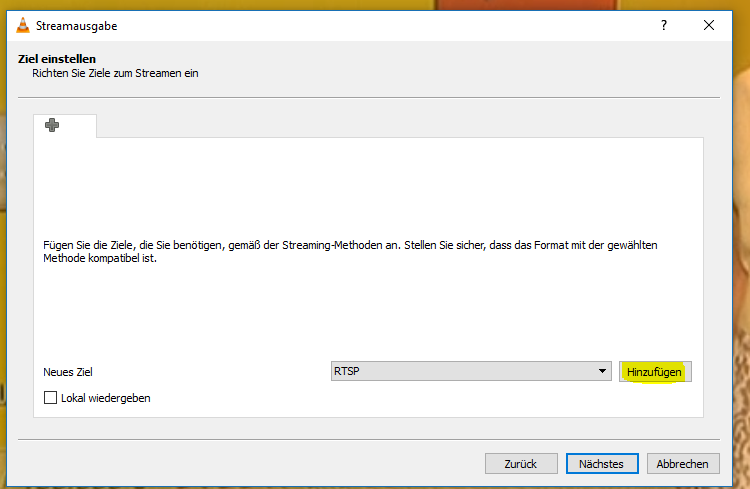Click the 'Richten Sie Ziele zum Streamen ein' text

coord(115,73)
